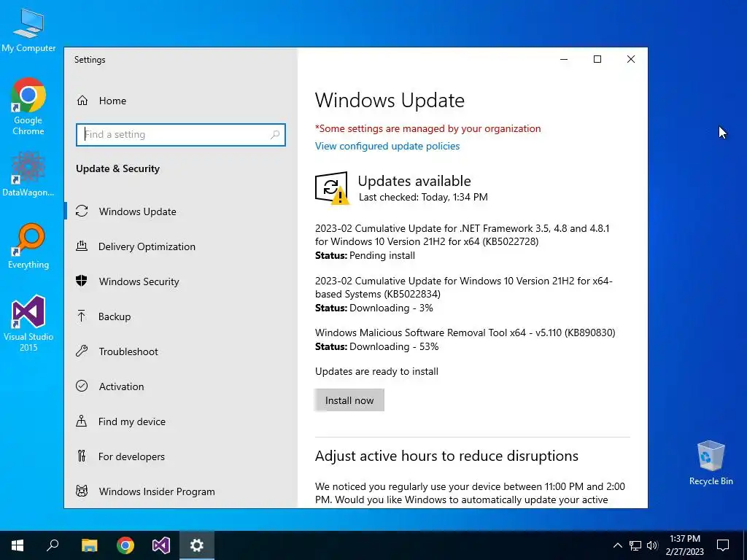Screen dimensions: 747x560
Task: Select Windows Update in sidebar
Action: click(181, 211)
